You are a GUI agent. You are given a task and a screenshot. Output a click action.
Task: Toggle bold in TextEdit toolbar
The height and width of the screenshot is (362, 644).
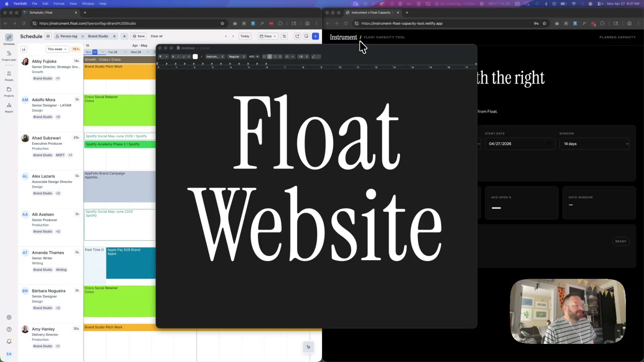tap(173, 57)
